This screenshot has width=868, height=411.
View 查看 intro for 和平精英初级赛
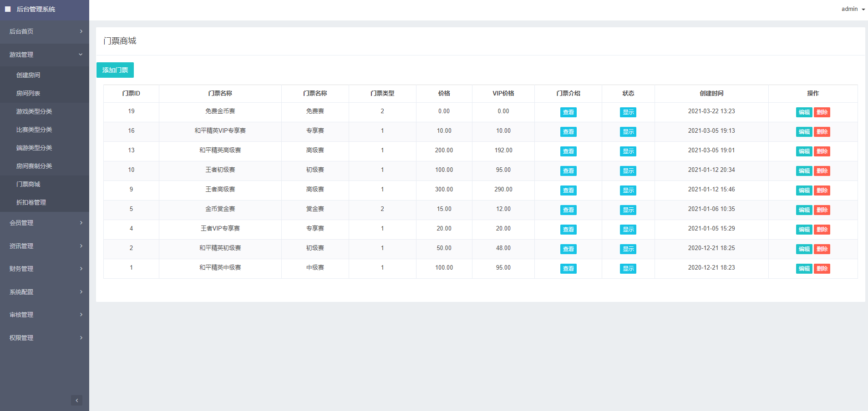(568, 249)
